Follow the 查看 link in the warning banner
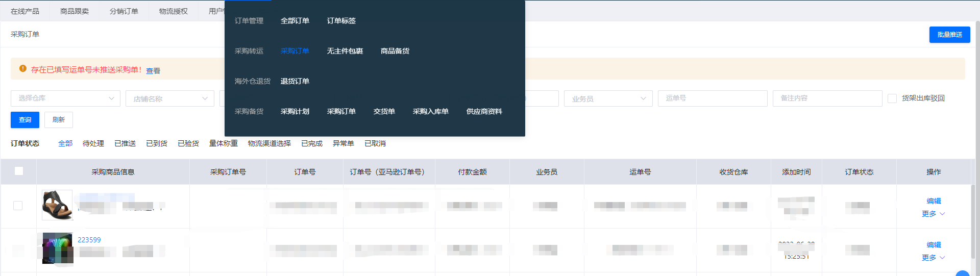Viewport: 980px width, 276px height. click(x=153, y=71)
